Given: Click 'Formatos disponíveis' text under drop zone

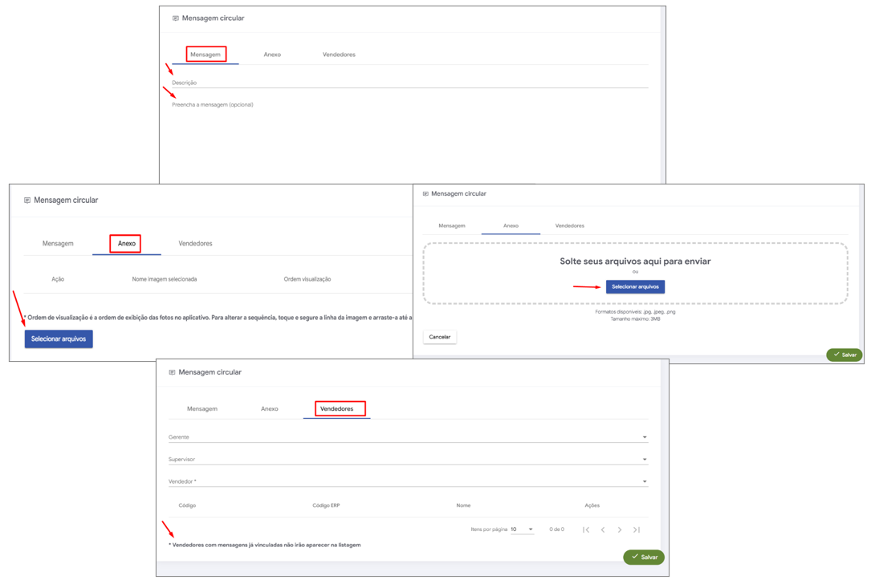Looking at the screenshot, I should [x=635, y=312].
